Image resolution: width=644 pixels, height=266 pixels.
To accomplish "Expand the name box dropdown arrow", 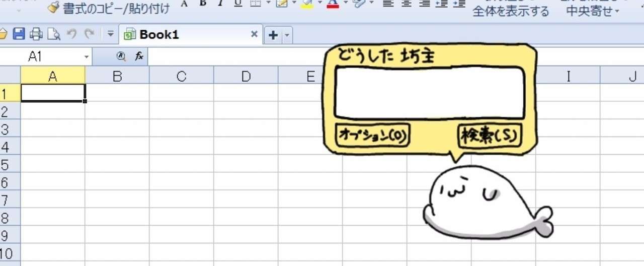I will (87, 57).
